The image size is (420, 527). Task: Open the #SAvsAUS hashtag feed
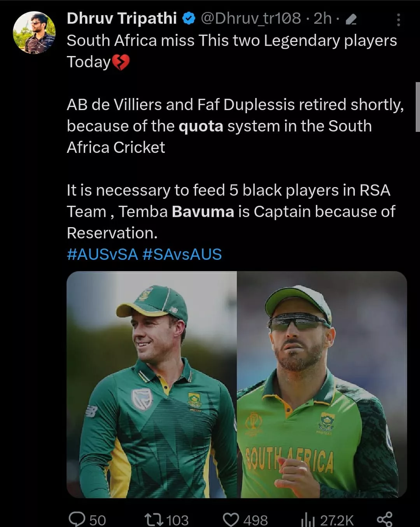coord(182,254)
